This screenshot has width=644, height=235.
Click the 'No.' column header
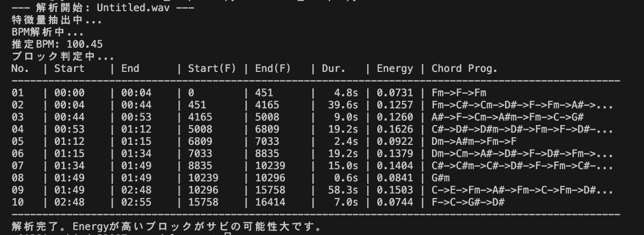pyautogui.click(x=20, y=68)
